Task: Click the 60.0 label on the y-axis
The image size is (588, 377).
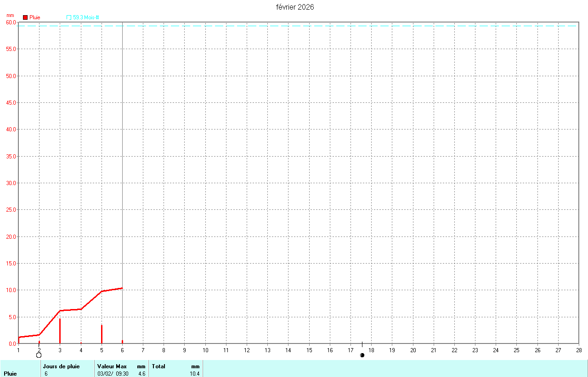Action: click(x=11, y=23)
